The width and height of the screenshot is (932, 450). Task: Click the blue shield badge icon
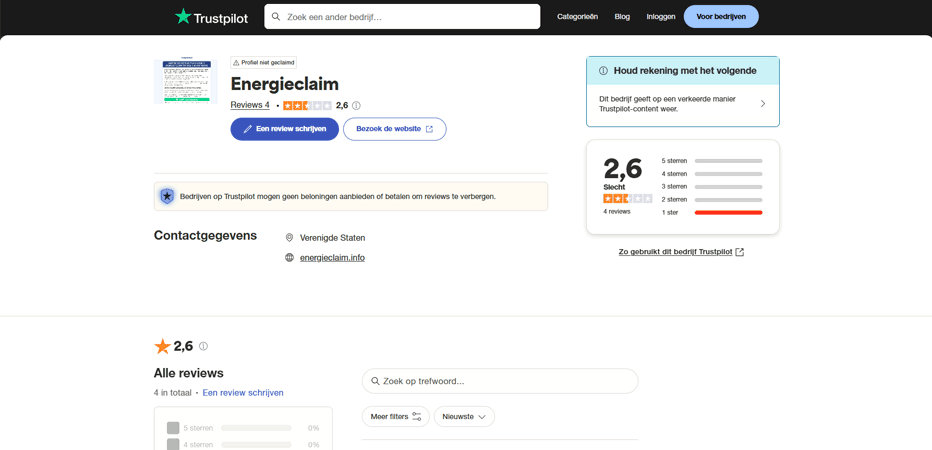click(167, 197)
